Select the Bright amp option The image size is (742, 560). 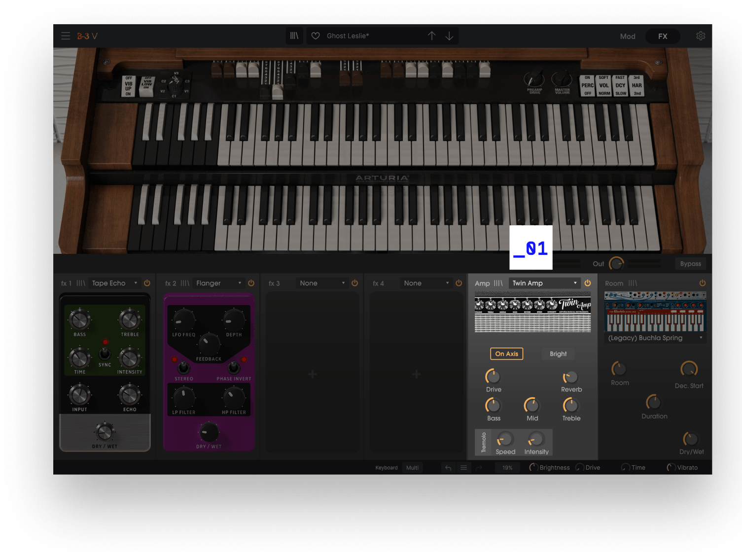coord(558,354)
